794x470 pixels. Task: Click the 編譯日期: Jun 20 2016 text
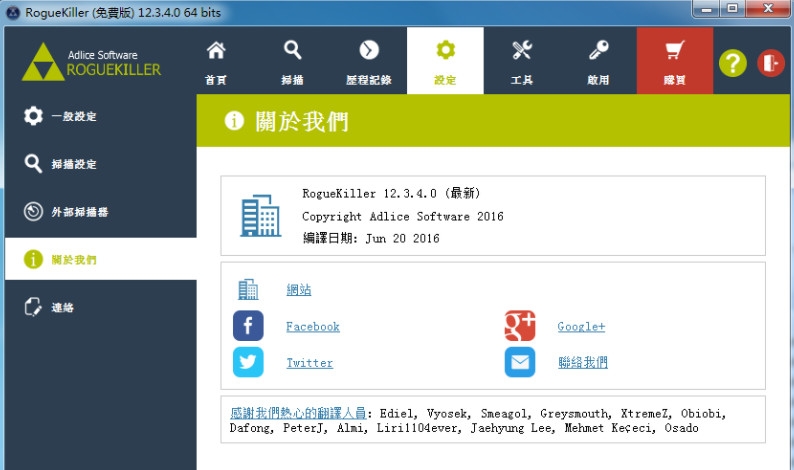[x=371, y=238]
